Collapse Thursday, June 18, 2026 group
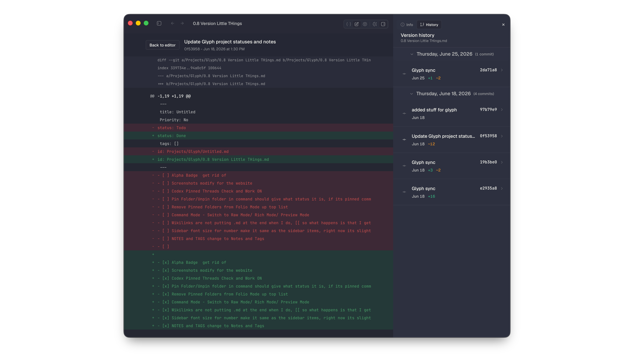Screen dimensions: 634x364 [x=411, y=94]
